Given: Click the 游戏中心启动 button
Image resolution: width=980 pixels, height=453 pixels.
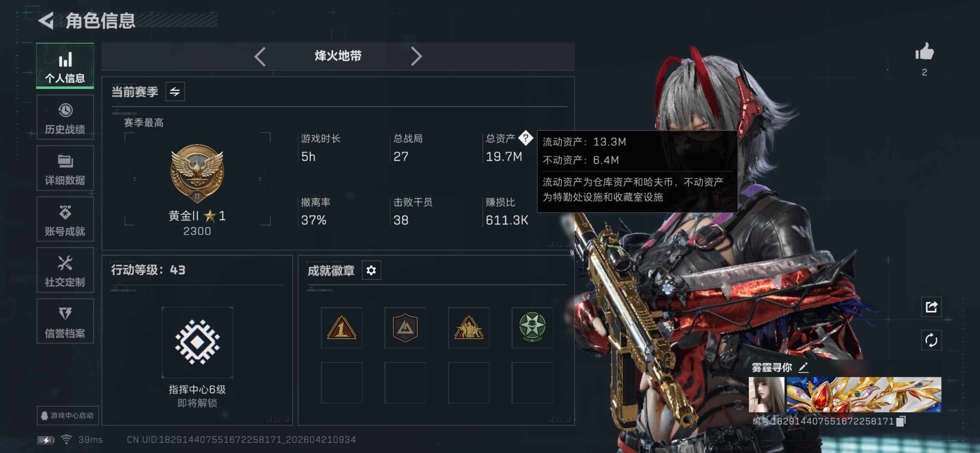Looking at the screenshot, I should coord(68,415).
